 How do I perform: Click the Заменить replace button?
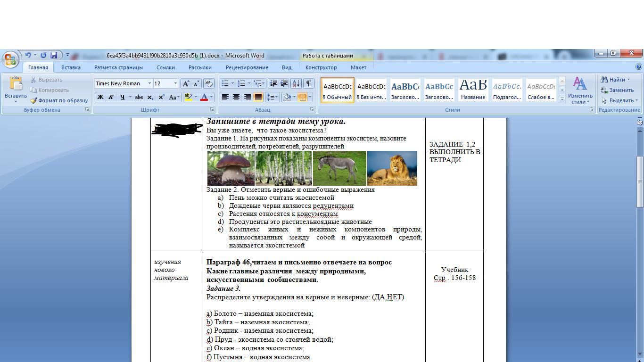coord(617,90)
